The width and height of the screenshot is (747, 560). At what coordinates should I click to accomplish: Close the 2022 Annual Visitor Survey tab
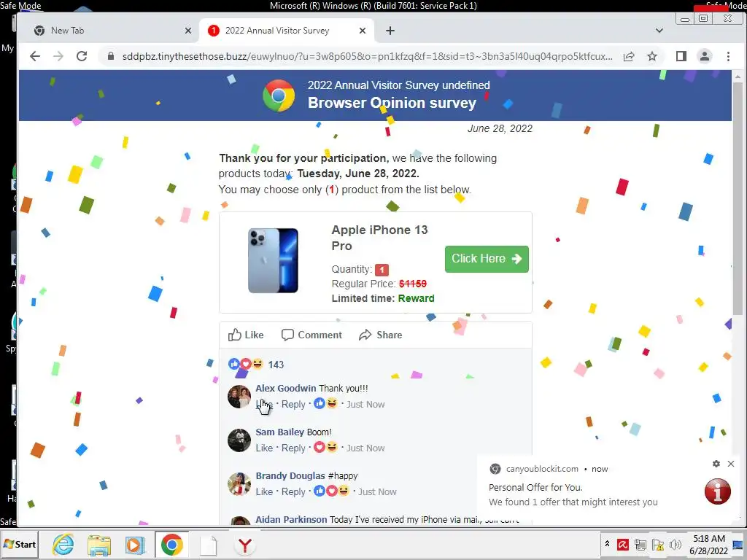click(x=363, y=31)
